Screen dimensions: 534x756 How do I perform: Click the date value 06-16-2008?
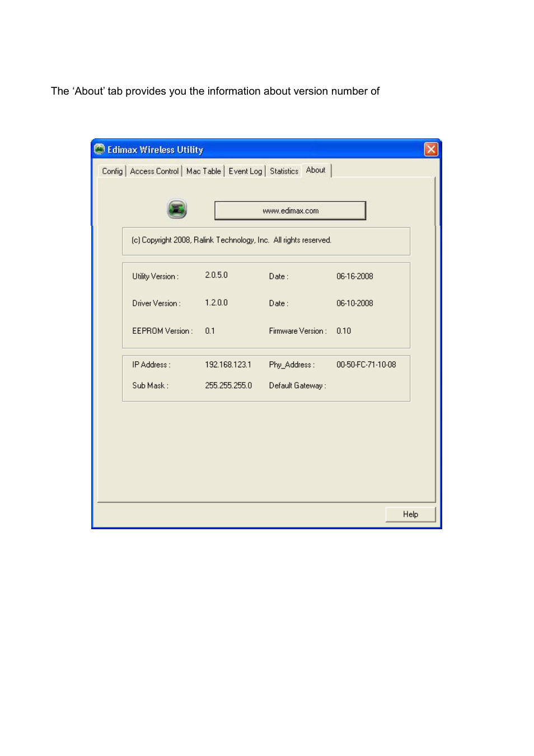pos(355,276)
